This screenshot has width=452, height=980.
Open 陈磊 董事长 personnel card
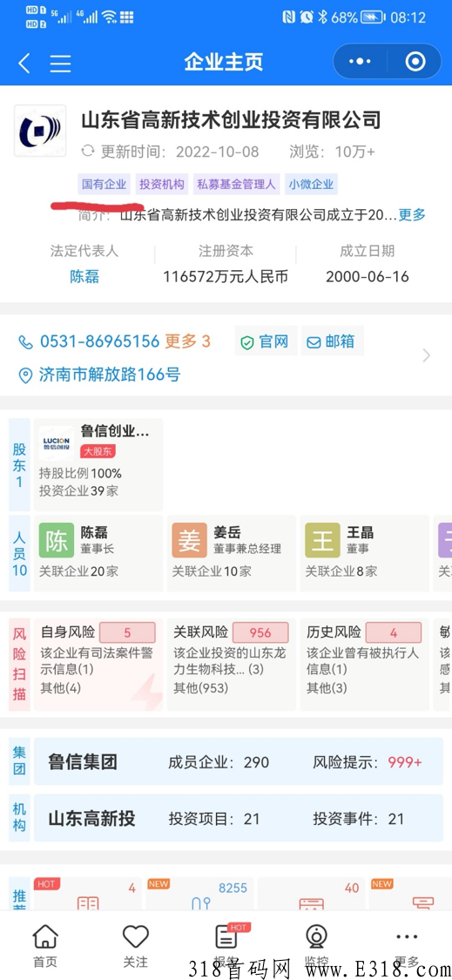coord(98,554)
